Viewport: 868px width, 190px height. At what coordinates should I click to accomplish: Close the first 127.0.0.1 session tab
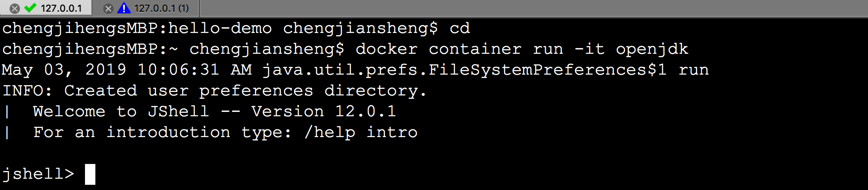click(x=15, y=8)
